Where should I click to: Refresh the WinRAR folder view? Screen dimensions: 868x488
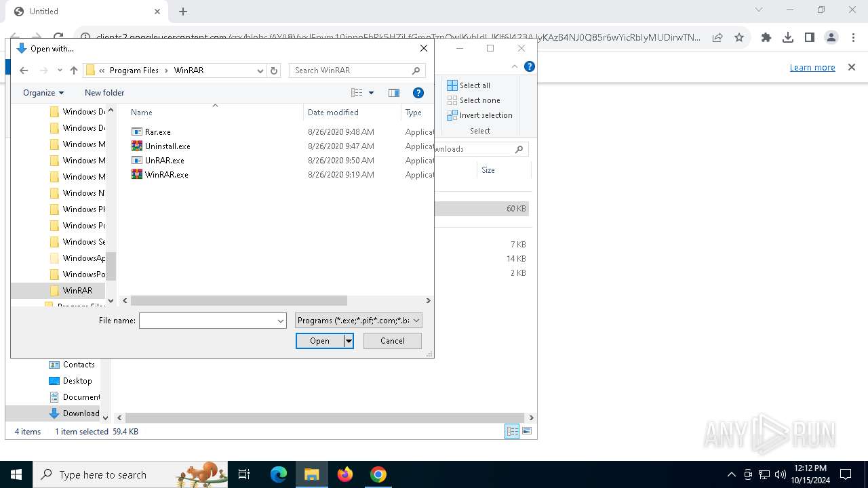(274, 70)
